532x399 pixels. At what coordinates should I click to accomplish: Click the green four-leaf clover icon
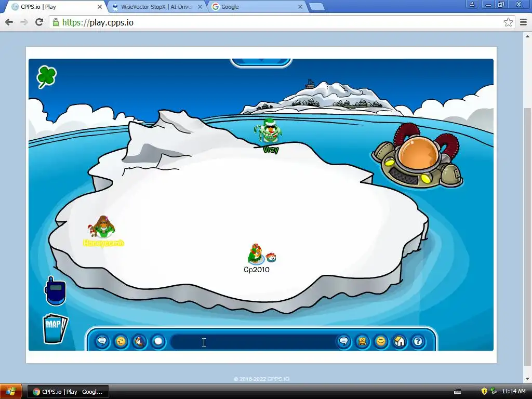coord(46,77)
